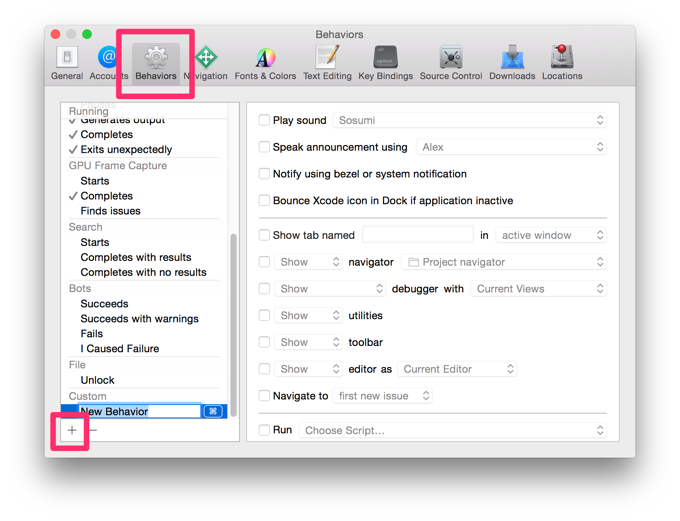Select the Behaviors gear icon
The height and width of the screenshot is (521, 680).
[x=156, y=57]
